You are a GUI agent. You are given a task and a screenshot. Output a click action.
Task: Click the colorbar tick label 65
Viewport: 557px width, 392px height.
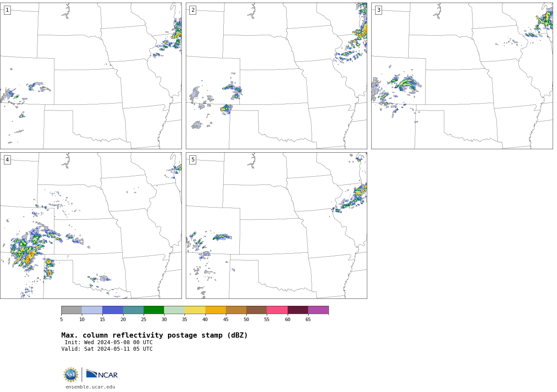tap(308, 319)
